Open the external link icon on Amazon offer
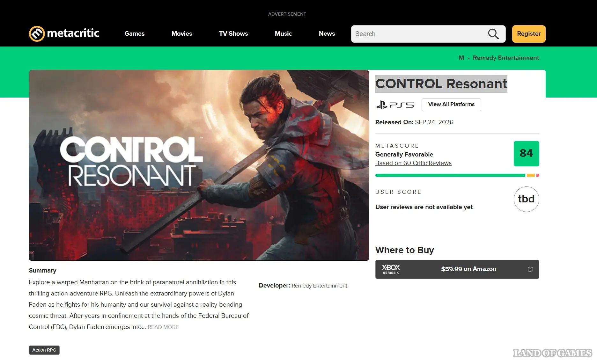Screen dimensions: 597x364 (x=530, y=269)
